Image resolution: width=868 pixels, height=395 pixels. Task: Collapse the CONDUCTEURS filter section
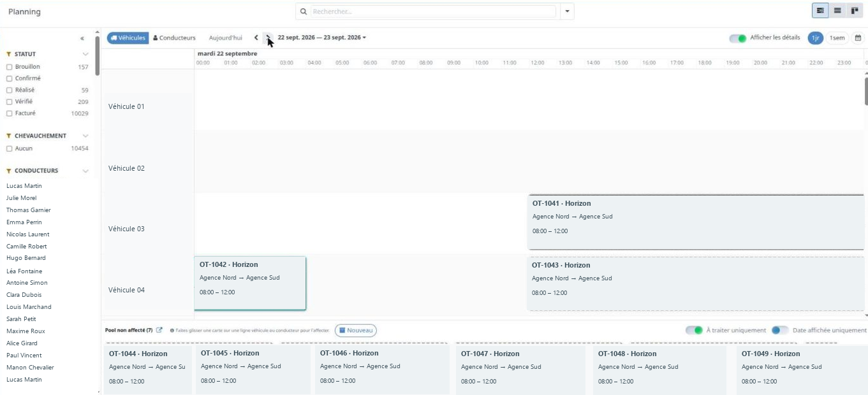click(x=85, y=171)
